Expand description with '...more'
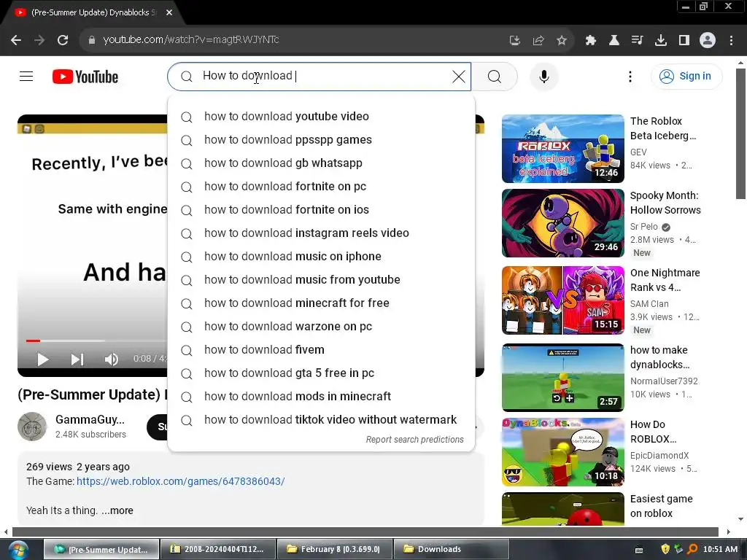This screenshot has height=560, width=747. 117,510
